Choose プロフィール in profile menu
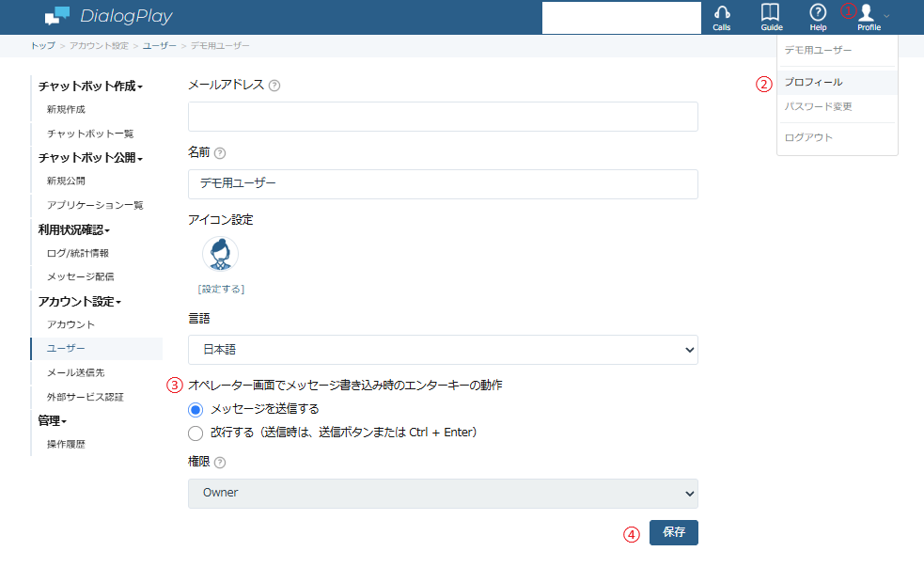The image size is (924, 567). pos(838,83)
